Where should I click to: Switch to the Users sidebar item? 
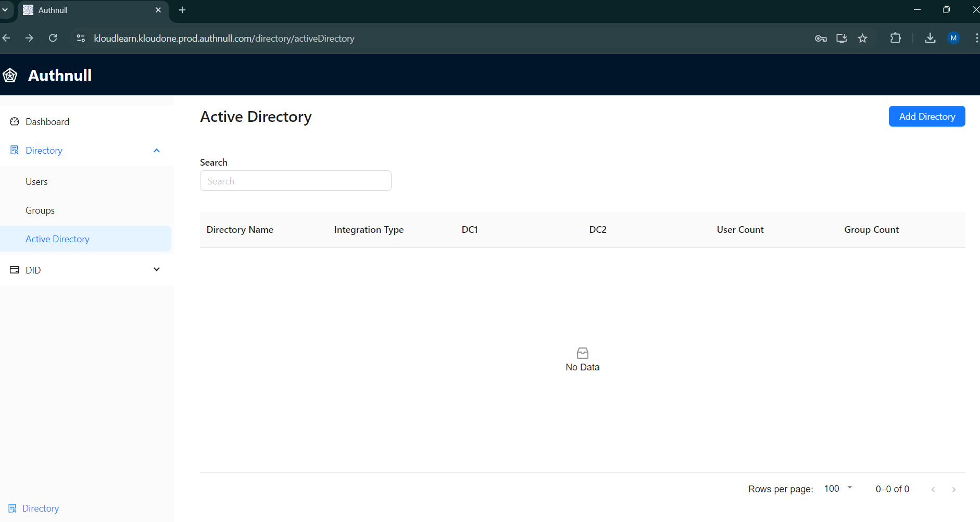point(36,181)
